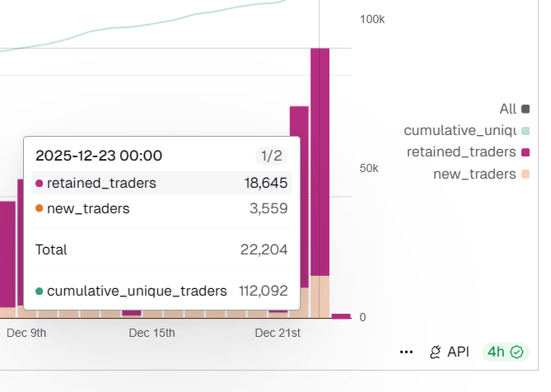Toggle new_traders series in legend
The height and width of the screenshot is (392, 551).
click(x=482, y=174)
